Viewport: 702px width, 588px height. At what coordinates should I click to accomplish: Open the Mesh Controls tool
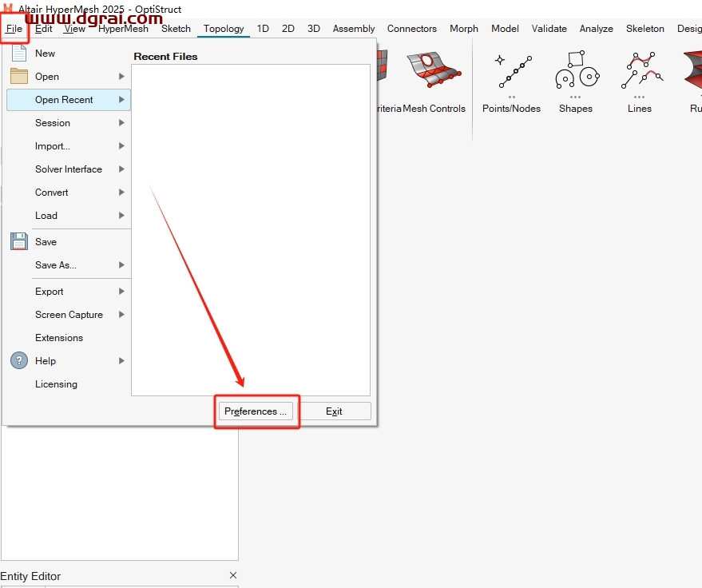click(434, 83)
